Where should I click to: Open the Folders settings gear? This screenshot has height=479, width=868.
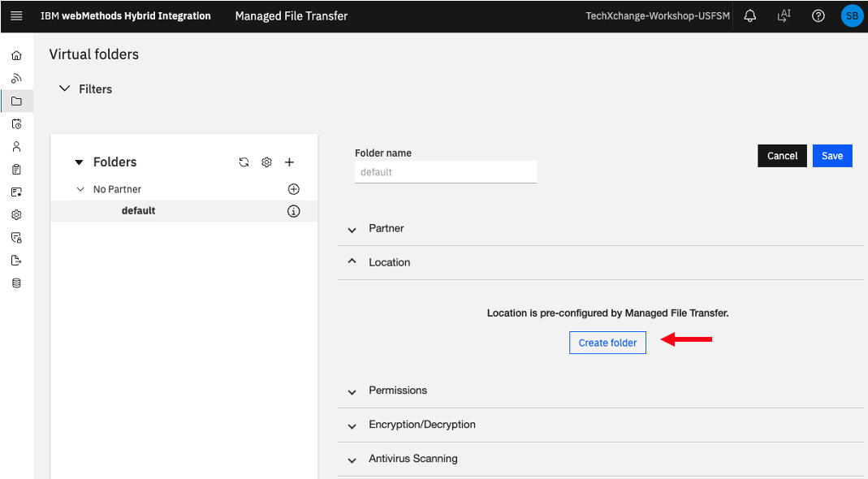tap(267, 162)
